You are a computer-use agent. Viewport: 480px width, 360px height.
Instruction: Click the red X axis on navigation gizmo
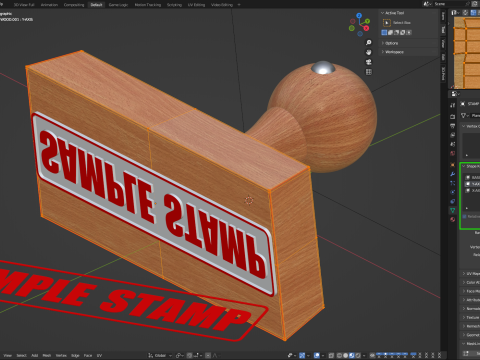(366, 28)
